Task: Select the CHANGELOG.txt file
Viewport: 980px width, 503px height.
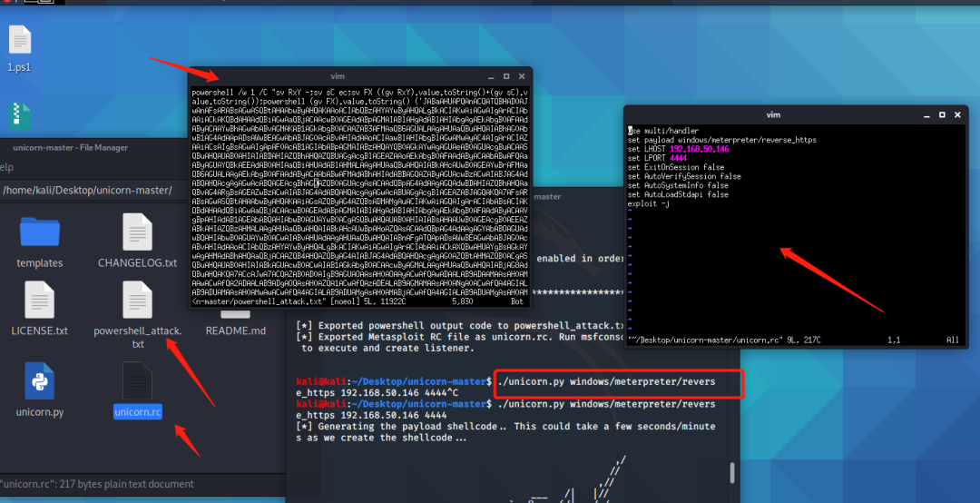Action: tap(138, 242)
